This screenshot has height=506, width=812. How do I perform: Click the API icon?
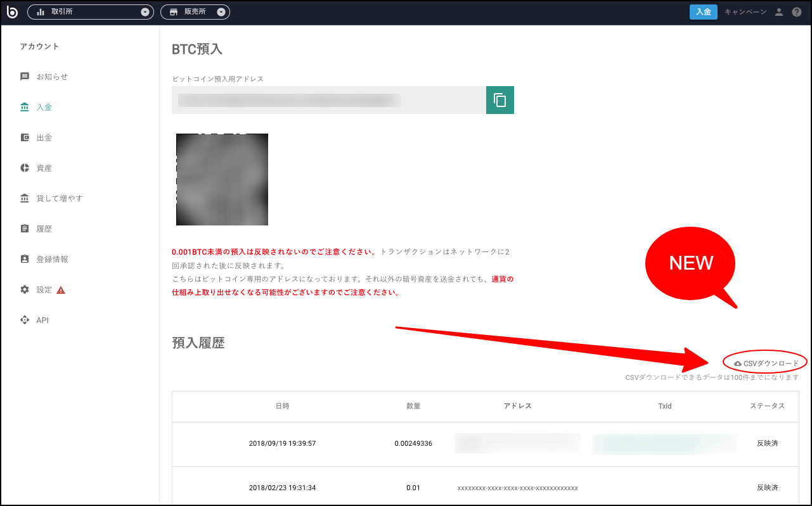(x=25, y=320)
